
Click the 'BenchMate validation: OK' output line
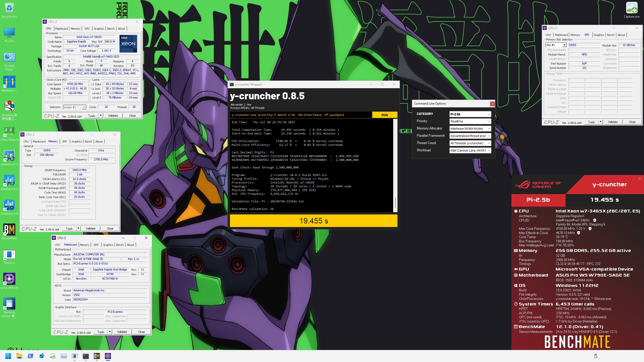(x=253, y=209)
